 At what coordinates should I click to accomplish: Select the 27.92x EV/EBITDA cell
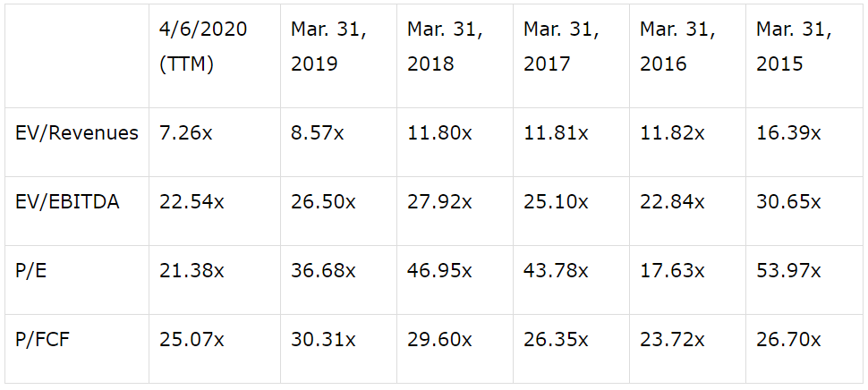[x=439, y=202]
